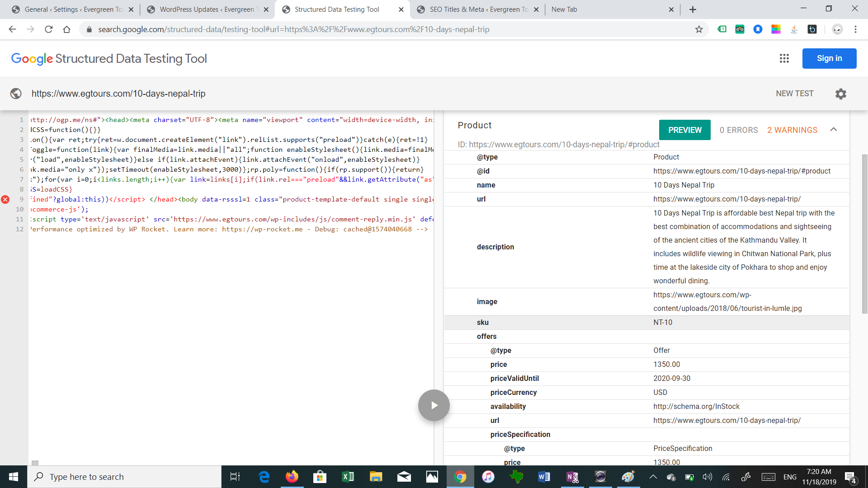Open Word from the taskbar
This screenshot has height=488, width=868.
[544, 477]
